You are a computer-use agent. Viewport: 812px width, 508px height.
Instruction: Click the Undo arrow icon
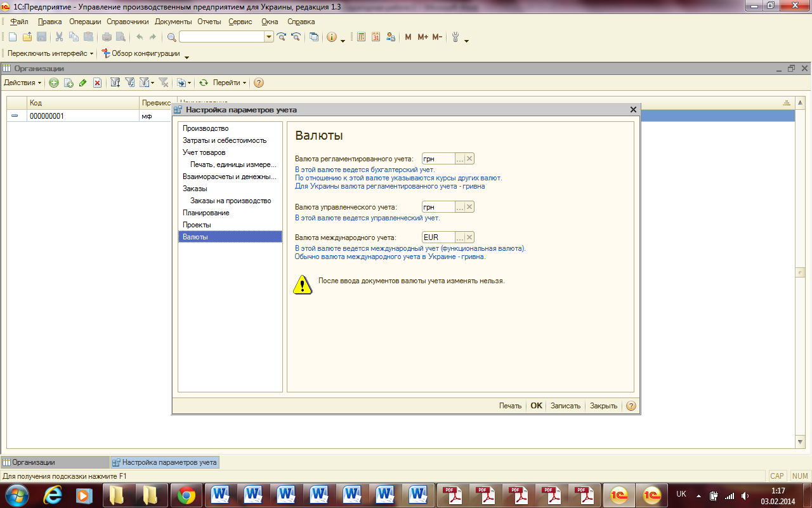pyautogui.click(x=140, y=37)
